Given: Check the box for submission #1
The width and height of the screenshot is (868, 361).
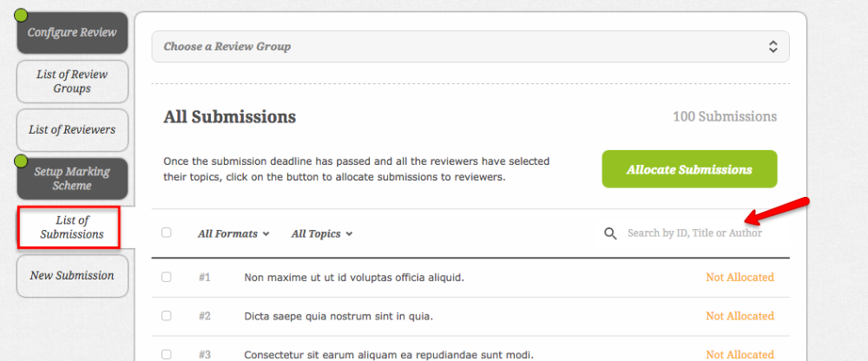Looking at the screenshot, I should (166, 277).
